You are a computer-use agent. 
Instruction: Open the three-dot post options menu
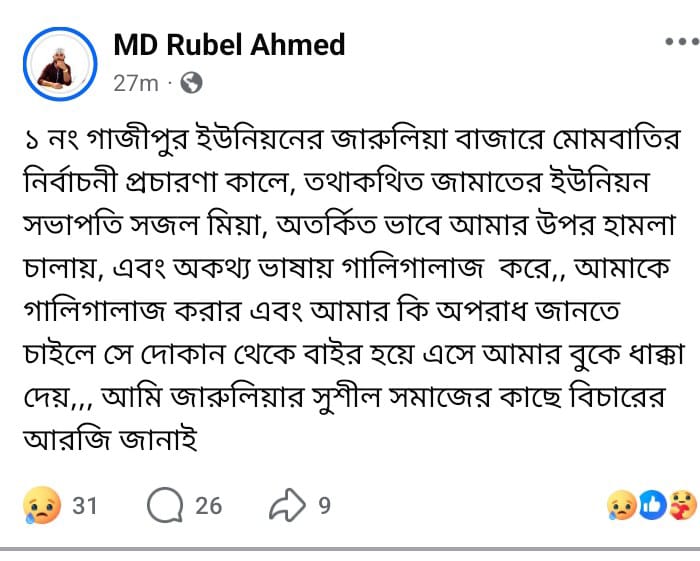pyautogui.click(x=679, y=43)
